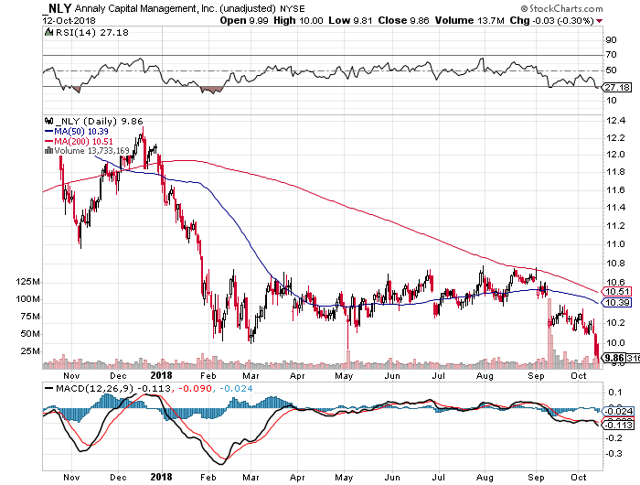Click the 2018 label on price axis

161,376
